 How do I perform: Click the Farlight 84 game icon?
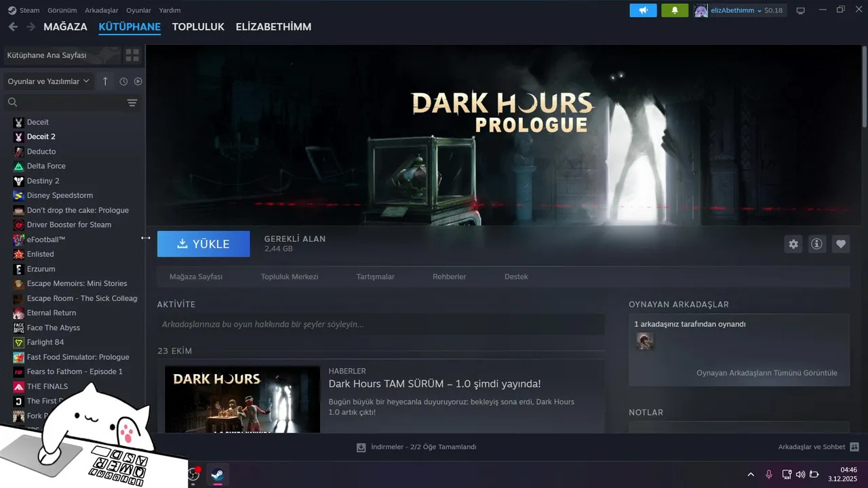[x=19, y=342]
